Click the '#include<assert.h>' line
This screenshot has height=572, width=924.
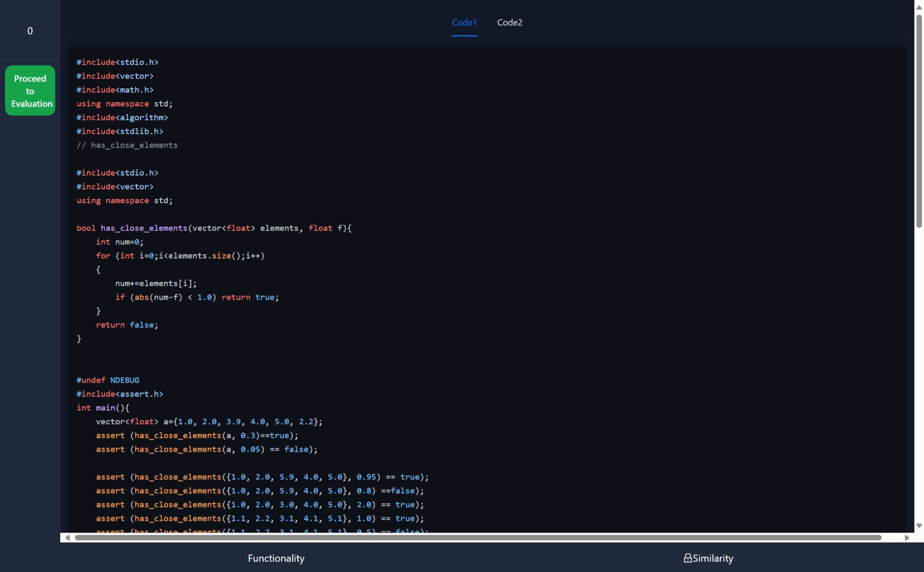point(120,394)
